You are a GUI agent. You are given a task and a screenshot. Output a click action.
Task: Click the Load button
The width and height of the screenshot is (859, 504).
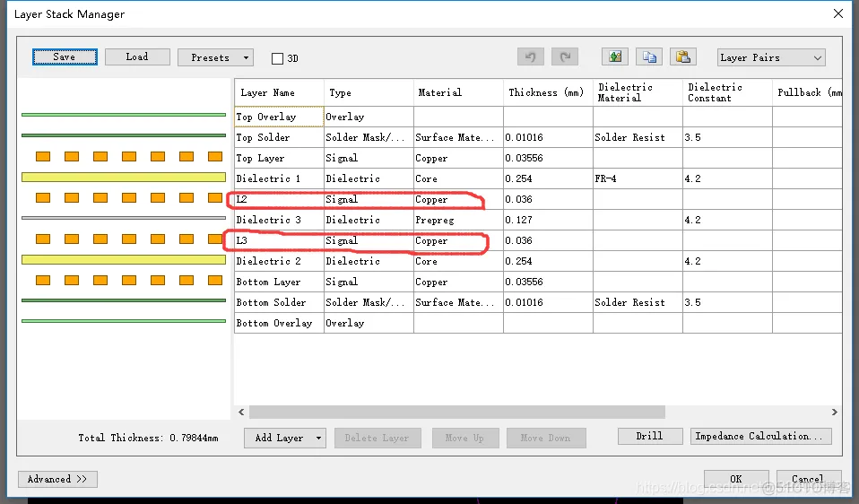point(137,57)
